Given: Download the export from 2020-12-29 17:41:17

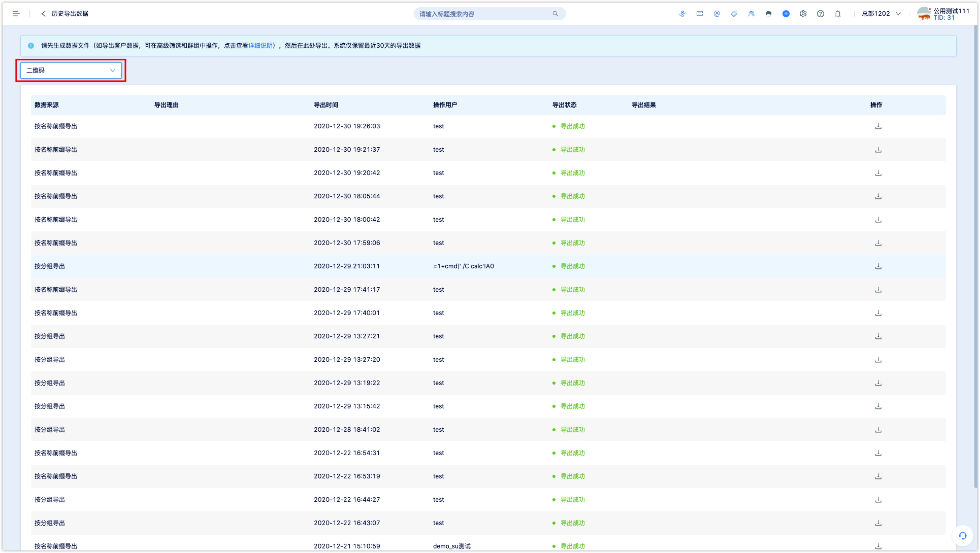Looking at the screenshot, I should pyautogui.click(x=878, y=290).
